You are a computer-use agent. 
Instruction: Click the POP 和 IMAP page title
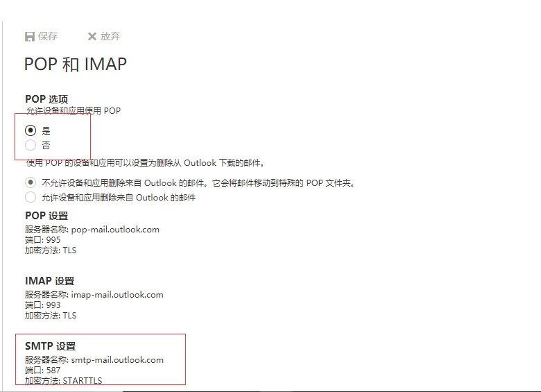(x=76, y=65)
